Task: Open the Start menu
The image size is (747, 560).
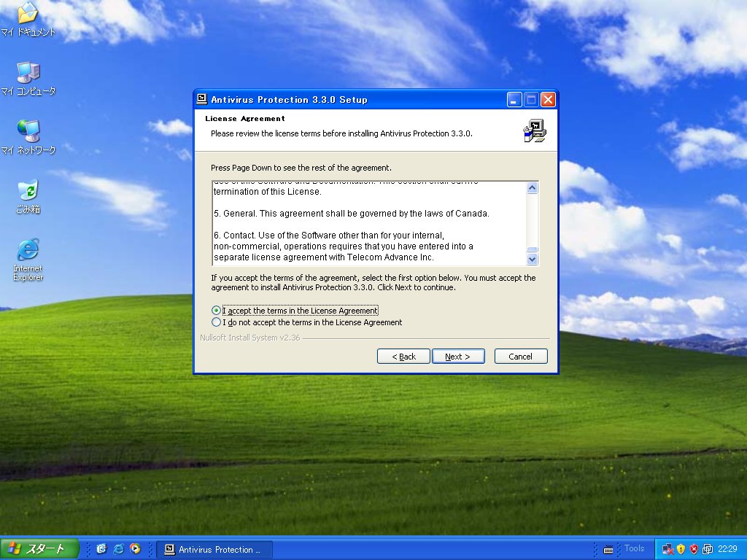Action: tap(39, 549)
